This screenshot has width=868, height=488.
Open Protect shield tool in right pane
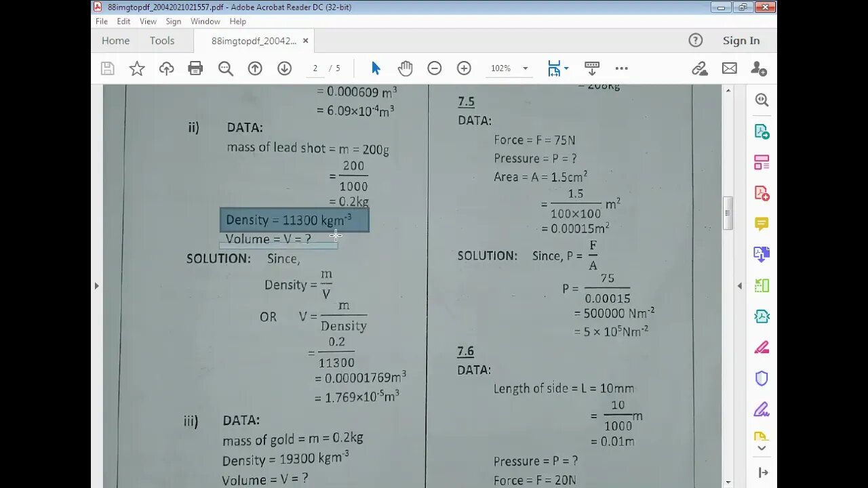click(762, 378)
